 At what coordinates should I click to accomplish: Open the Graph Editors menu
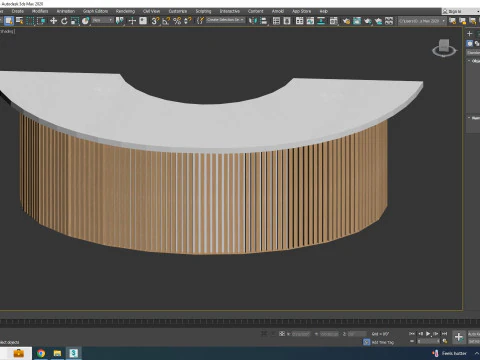coord(95,11)
